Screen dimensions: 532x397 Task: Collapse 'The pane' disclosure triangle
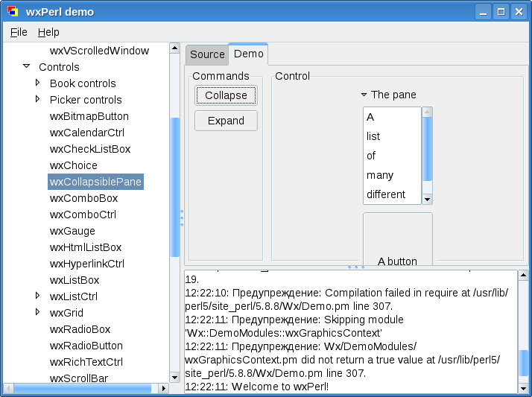(364, 95)
